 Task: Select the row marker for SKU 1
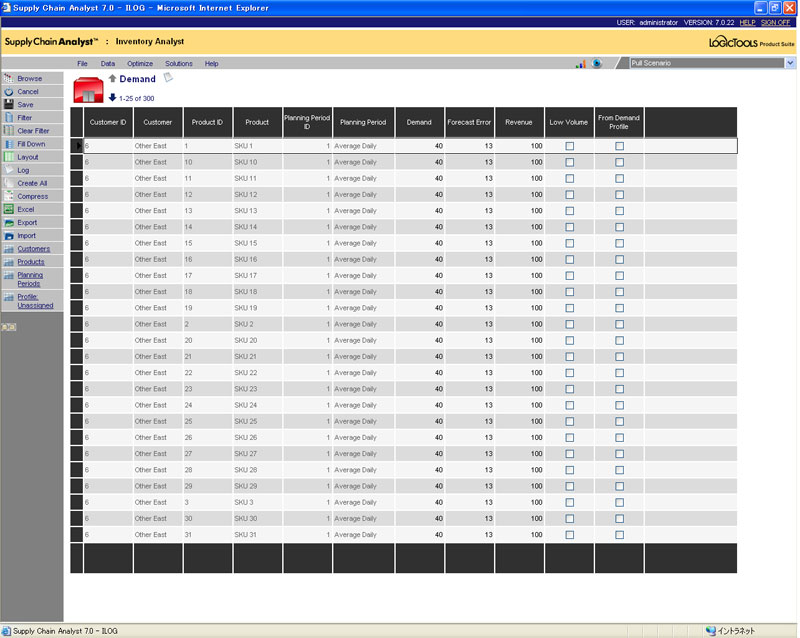(77, 146)
